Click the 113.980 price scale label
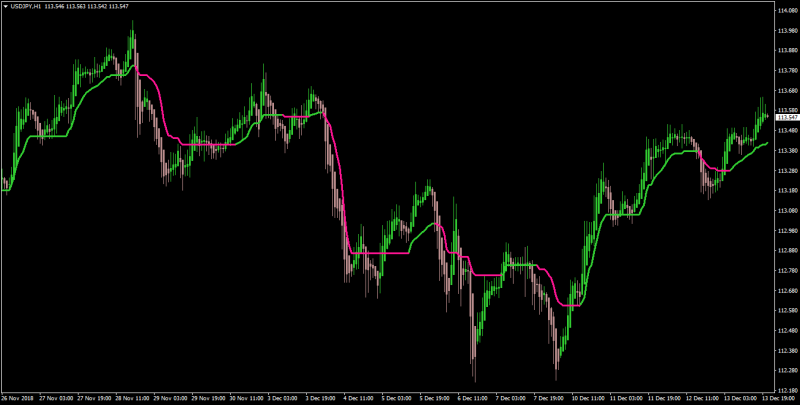This screenshot has height=405, width=800. coord(788,30)
